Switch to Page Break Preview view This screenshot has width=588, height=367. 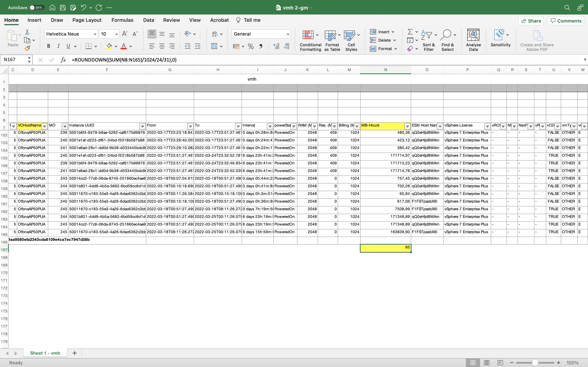[x=500, y=362]
